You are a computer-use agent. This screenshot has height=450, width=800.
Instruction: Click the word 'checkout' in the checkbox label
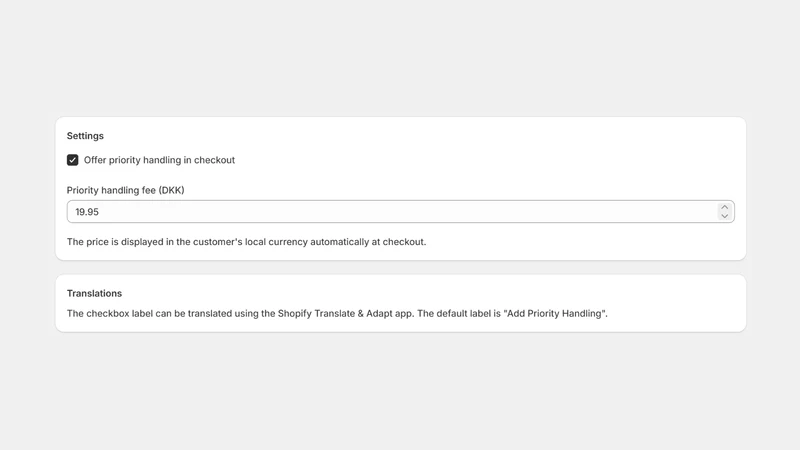pyautogui.click(x=214, y=160)
